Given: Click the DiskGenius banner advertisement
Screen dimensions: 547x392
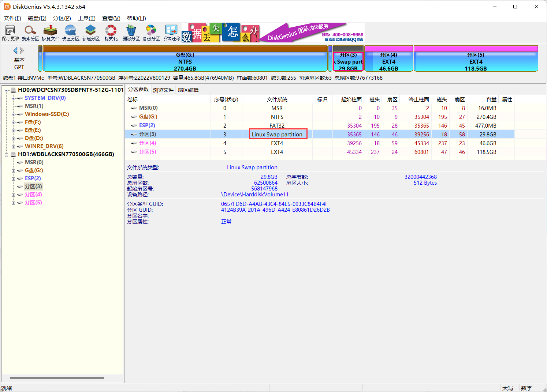Looking at the screenshot, I should pos(273,33).
